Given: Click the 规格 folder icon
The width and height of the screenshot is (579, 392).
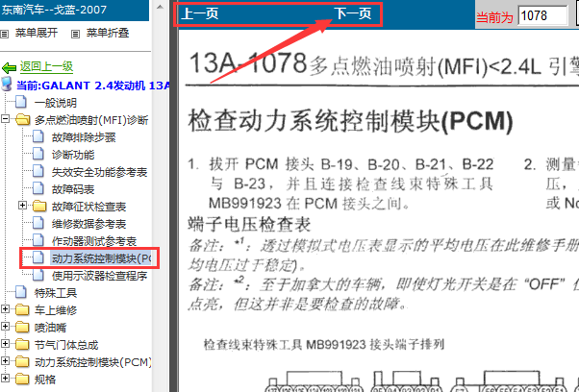Looking at the screenshot, I should [22, 380].
